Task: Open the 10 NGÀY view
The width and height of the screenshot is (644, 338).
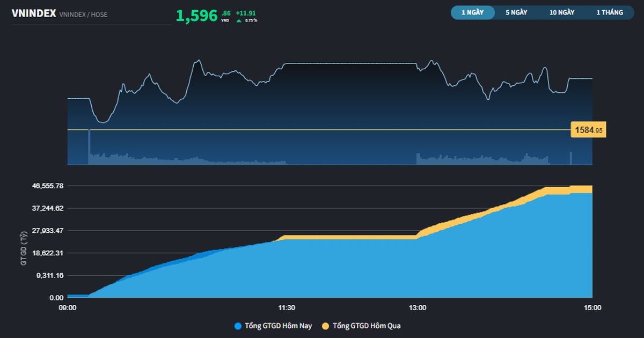Action: coord(563,12)
